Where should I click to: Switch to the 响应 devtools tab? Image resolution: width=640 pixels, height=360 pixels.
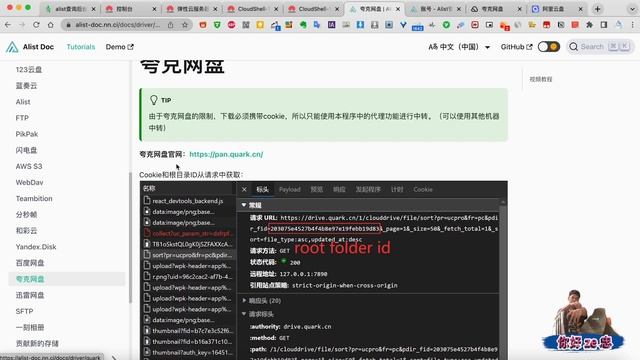tap(339, 189)
